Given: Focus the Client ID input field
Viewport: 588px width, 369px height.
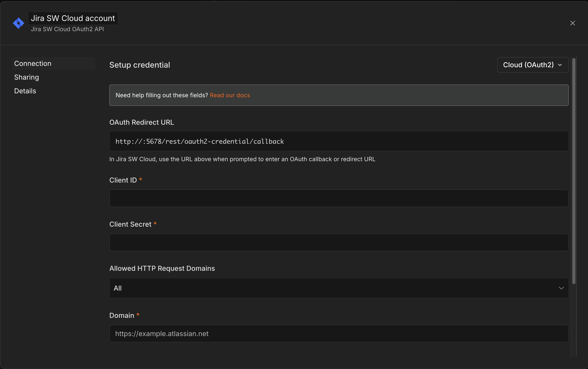Looking at the screenshot, I should tap(339, 198).
